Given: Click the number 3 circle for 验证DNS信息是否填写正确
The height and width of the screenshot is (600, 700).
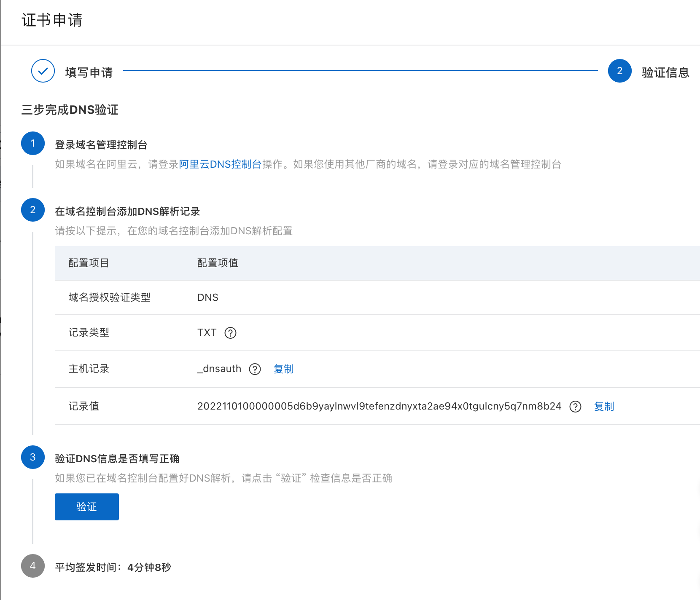Looking at the screenshot, I should [33, 457].
